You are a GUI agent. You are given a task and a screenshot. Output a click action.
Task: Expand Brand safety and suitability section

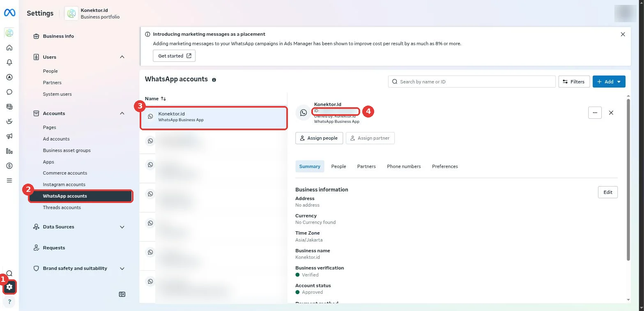122,268
